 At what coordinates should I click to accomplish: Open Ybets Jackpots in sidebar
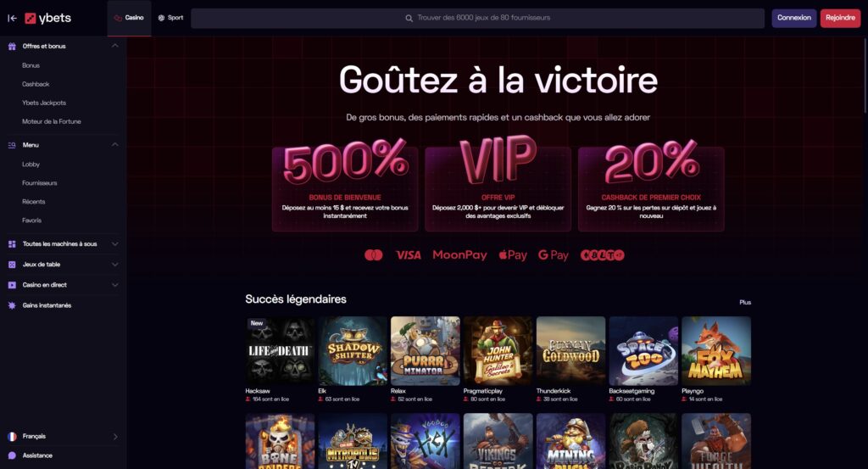44,103
